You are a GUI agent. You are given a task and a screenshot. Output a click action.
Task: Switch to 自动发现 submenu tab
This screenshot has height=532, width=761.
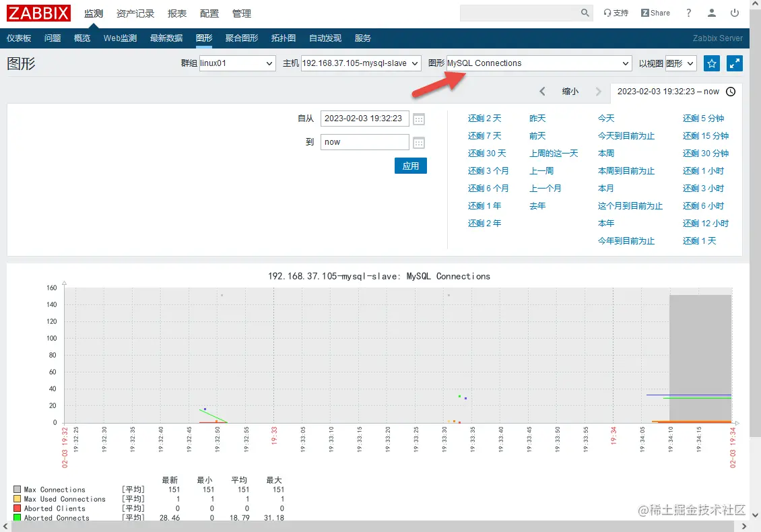pos(325,38)
